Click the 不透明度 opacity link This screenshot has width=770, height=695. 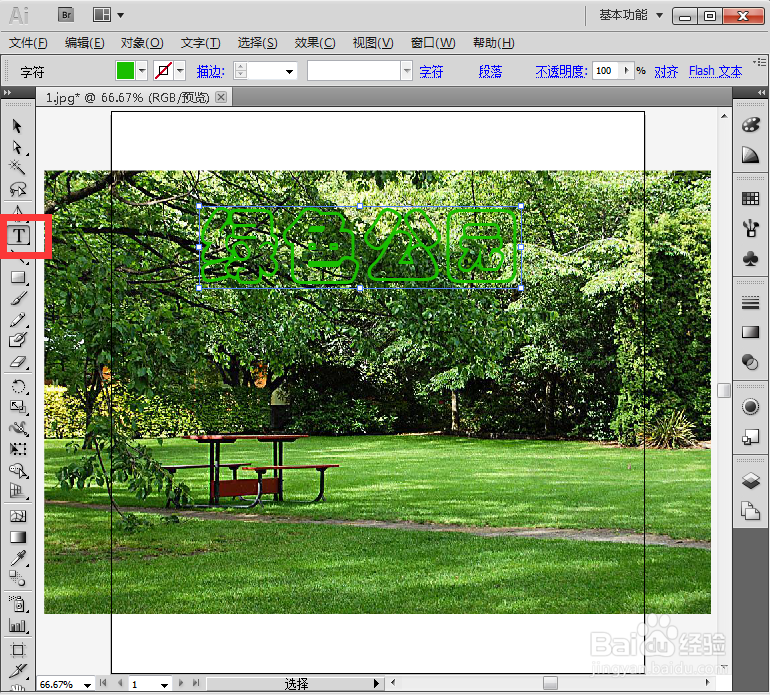point(561,72)
